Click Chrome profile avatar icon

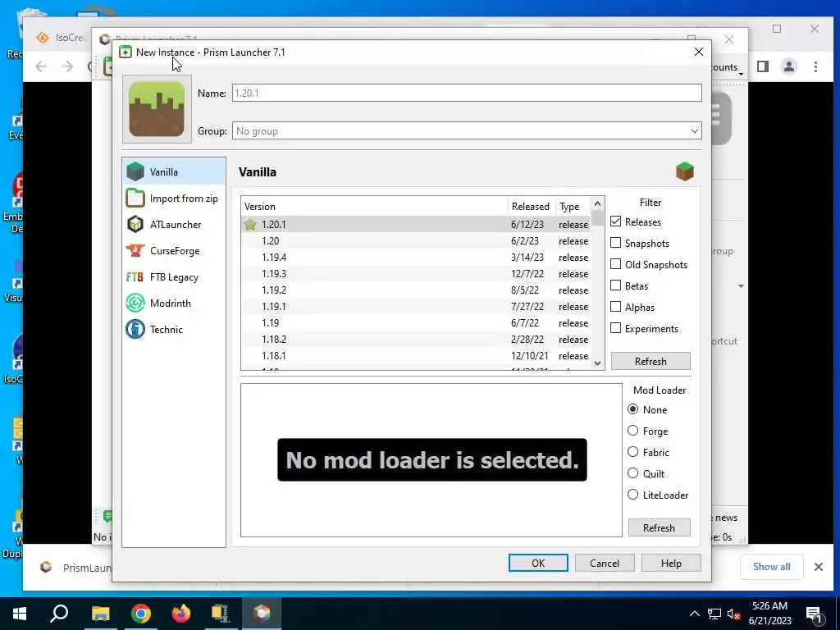pyautogui.click(x=789, y=66)
